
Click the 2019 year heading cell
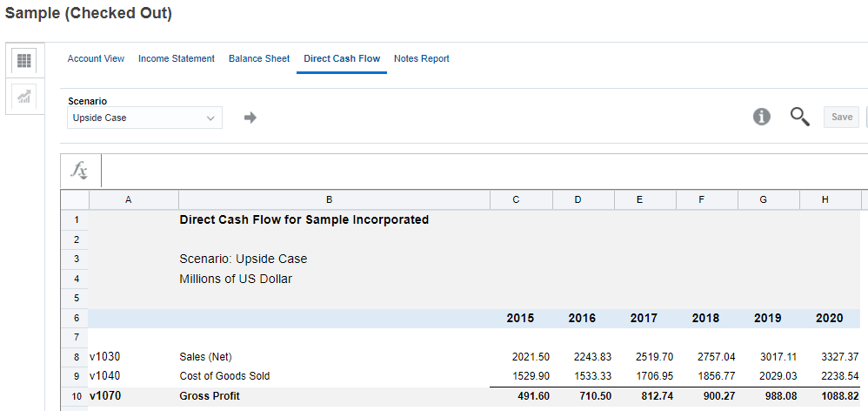click(x=769, y=319)
